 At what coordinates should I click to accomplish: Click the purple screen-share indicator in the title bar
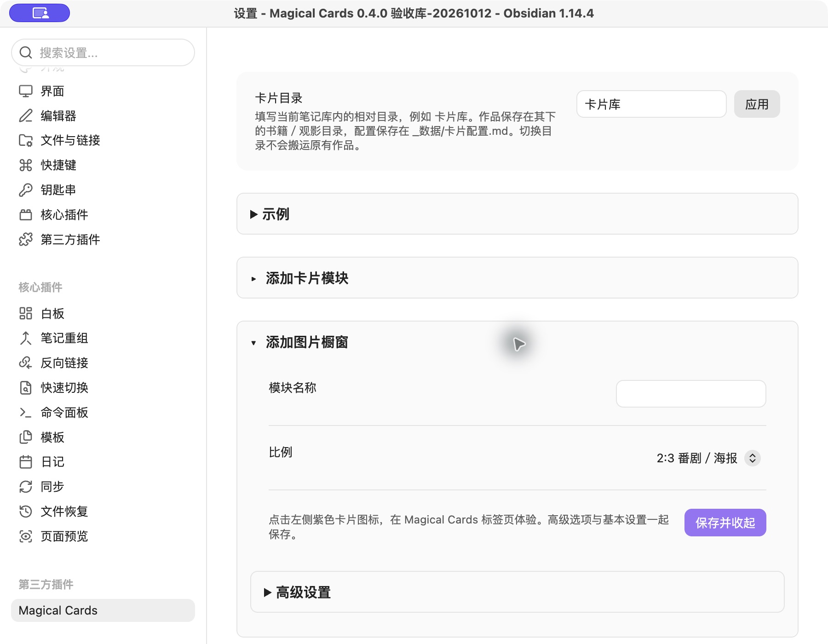point(40,13)
